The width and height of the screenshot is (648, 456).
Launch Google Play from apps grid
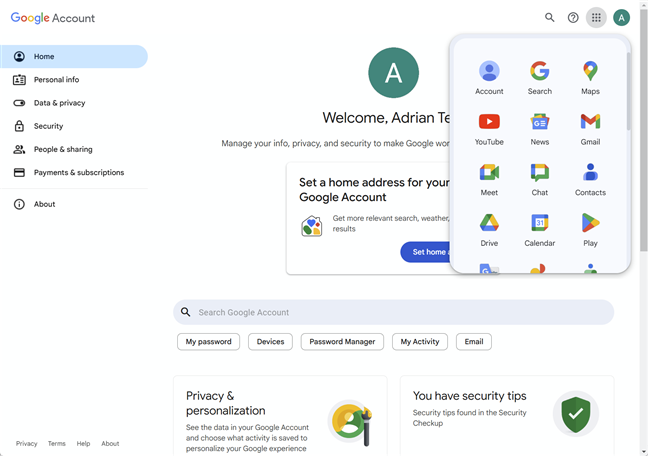pyautogui.click(x=590, y=228)
